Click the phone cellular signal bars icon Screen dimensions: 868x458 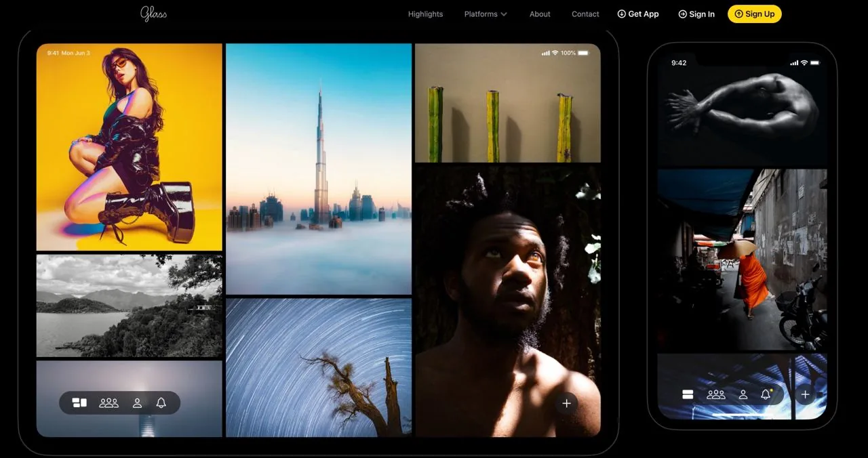pyautogui.click(x=795, y=62)
